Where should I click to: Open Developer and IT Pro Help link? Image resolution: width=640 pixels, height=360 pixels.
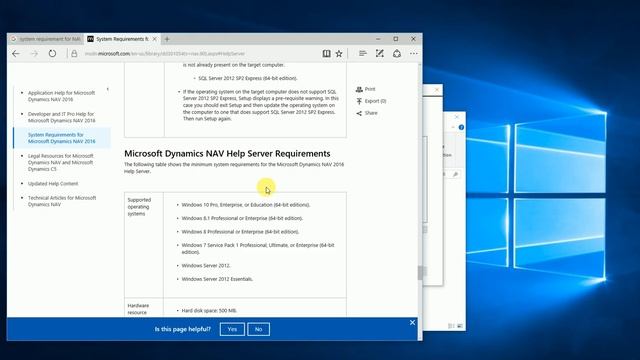click(x=61, y=117)
